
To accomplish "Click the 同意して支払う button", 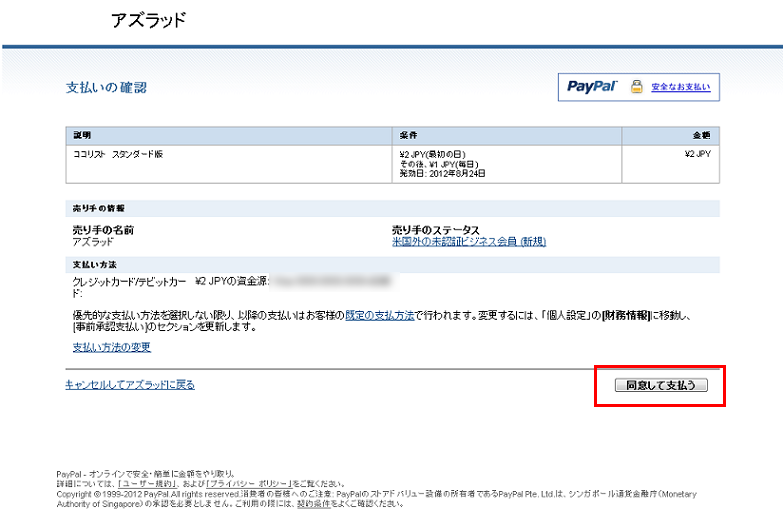I will click(x=661, y=385).
